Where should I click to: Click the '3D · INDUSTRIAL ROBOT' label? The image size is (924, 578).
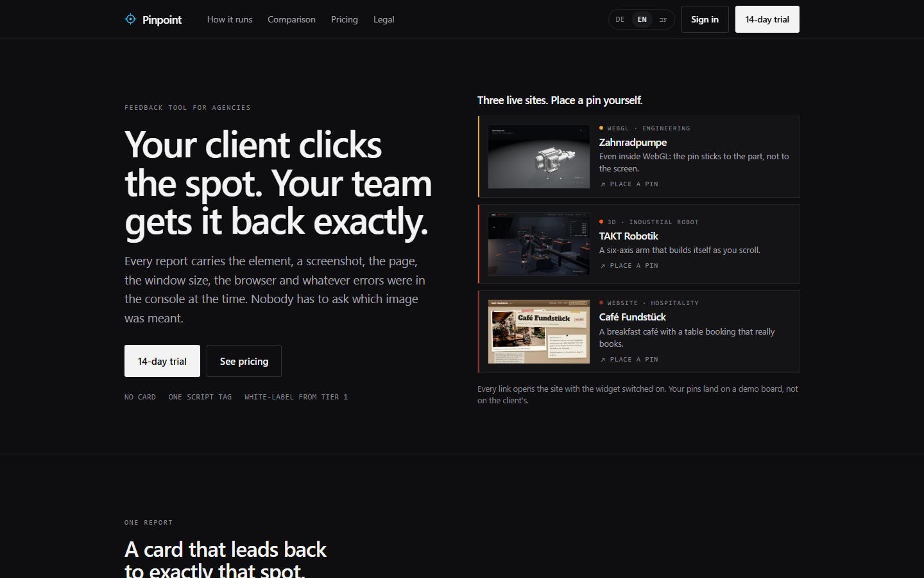tap(653, 222)
